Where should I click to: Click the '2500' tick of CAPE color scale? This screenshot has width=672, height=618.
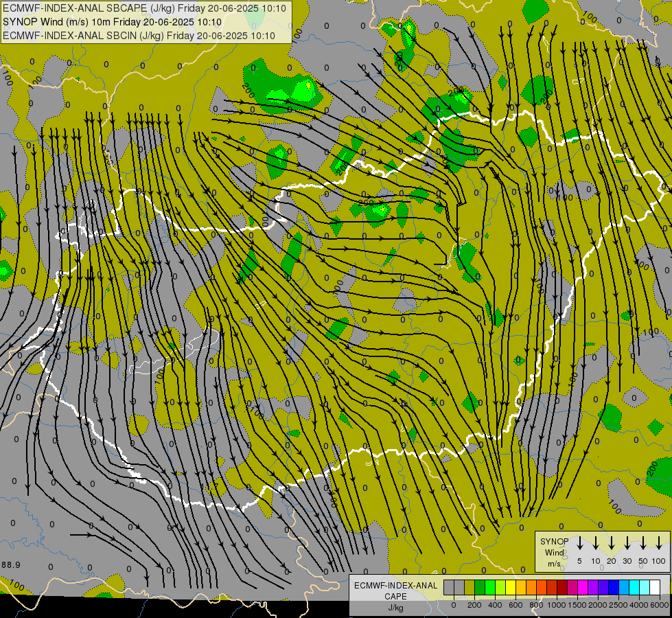[618, 605]
